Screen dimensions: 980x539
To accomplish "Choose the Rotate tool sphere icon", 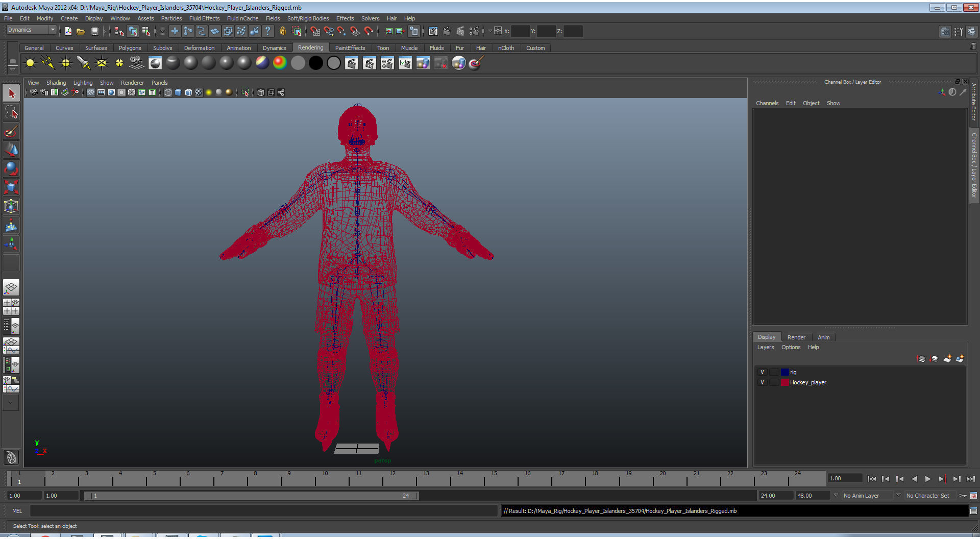I will coord(11,169).
